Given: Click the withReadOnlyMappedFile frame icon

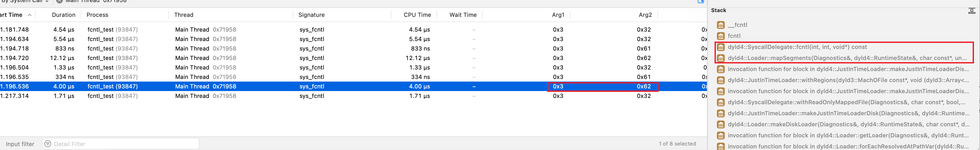Looking at the screenshot, I should coord(721,102).
